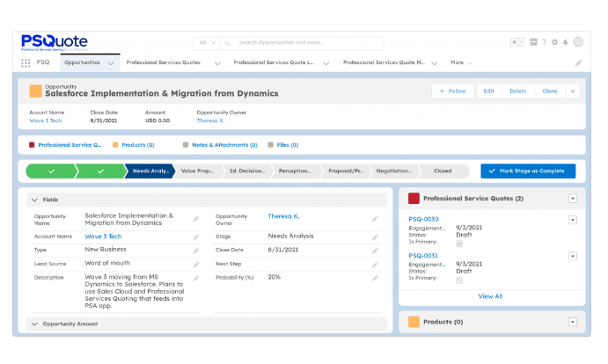
Task: Click the Follow button
Action: click(x=452, y=91)
